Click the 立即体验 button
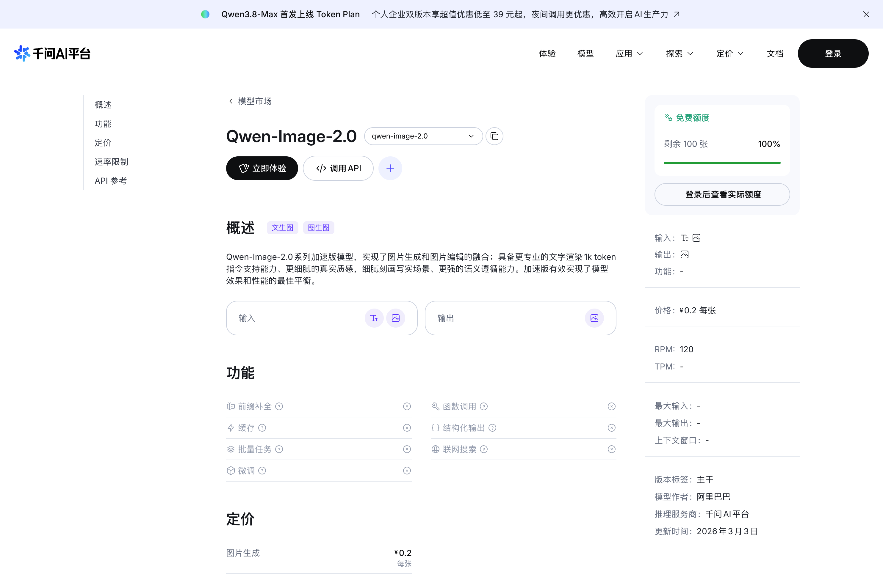Image resolution: width=883 pixels, height=588 pixels. pyautogui.click(x=262, y=168)
